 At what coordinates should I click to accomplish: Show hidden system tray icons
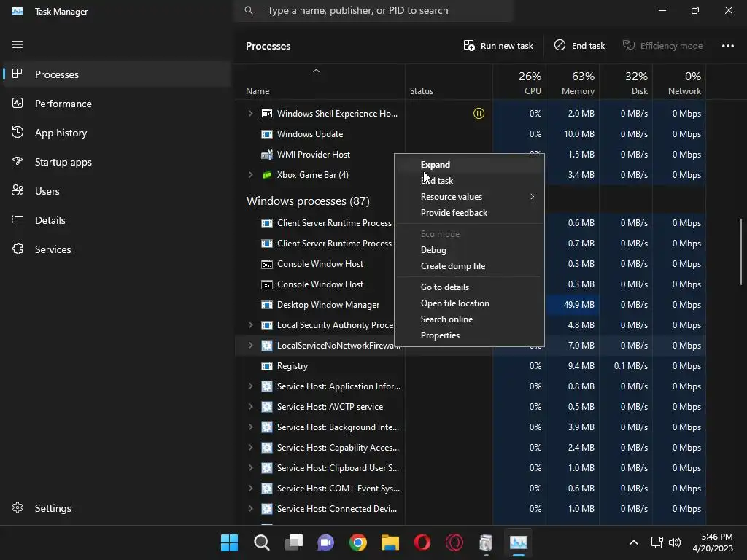point(634,542)
